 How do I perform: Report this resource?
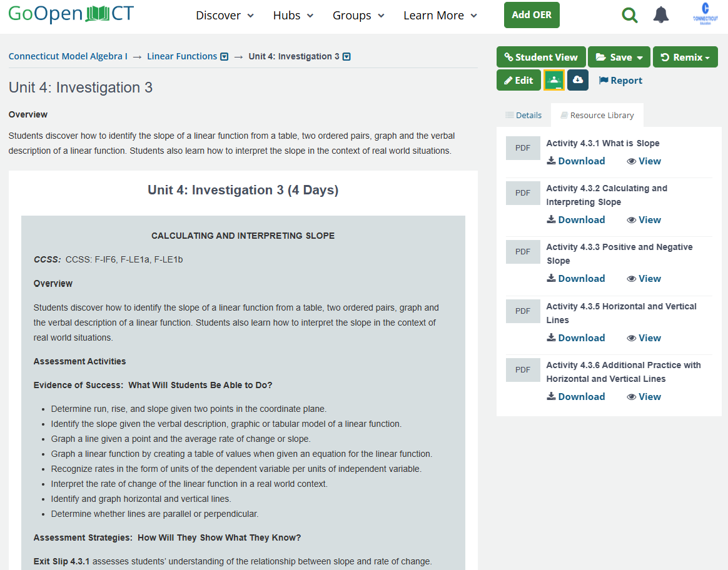[620, 81]
